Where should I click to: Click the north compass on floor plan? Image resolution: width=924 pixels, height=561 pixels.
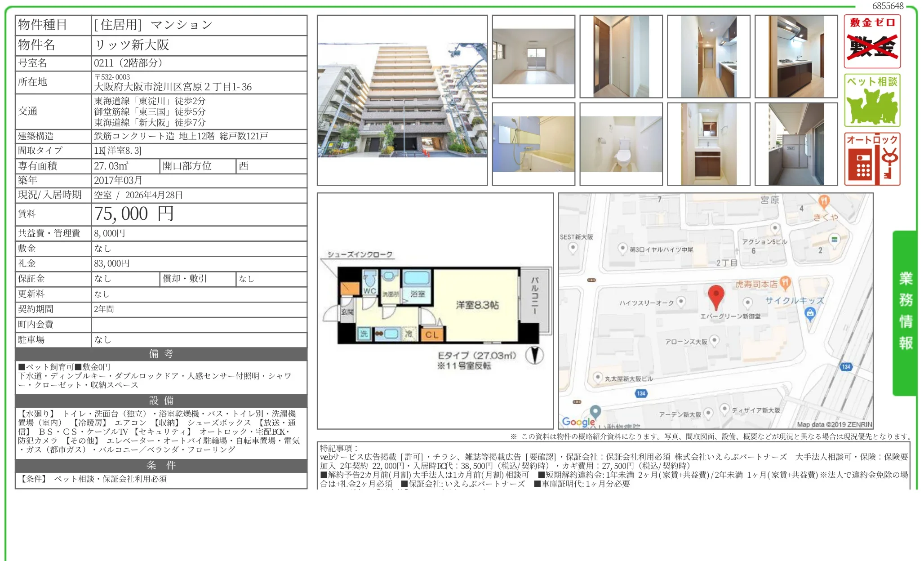coord(534,355)
